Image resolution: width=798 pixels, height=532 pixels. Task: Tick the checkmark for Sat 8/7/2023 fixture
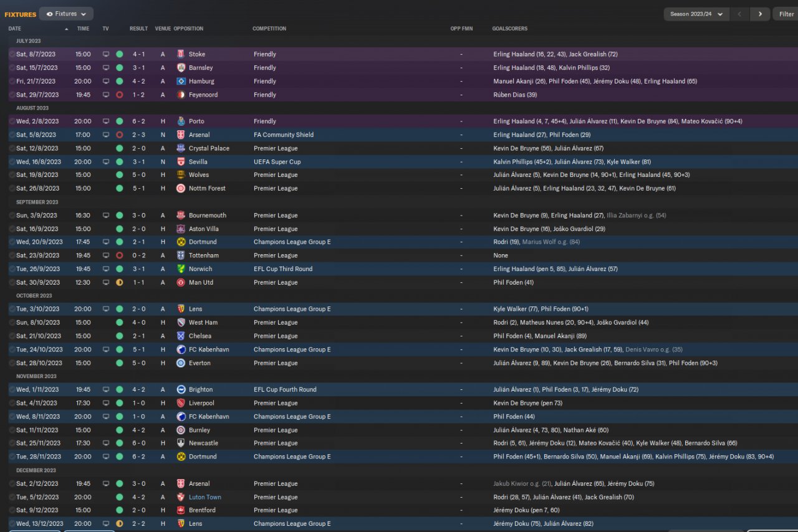tap(12, 54)
